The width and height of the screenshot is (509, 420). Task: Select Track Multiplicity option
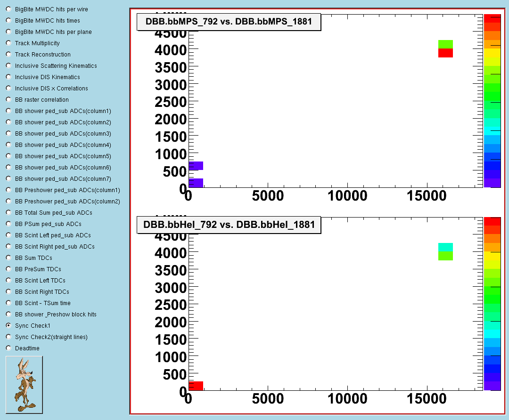pyautogui.click(x=9, y=43)
